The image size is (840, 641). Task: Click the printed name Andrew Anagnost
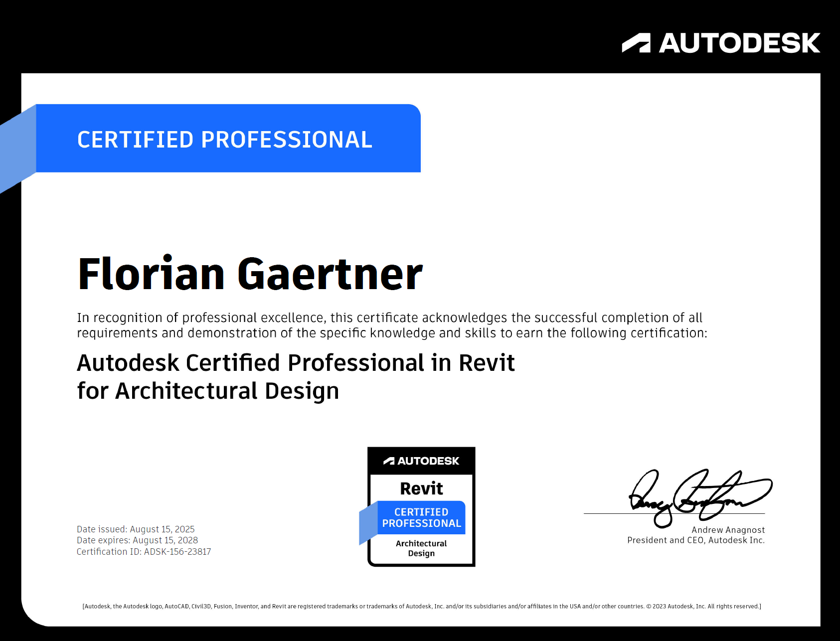728,530
